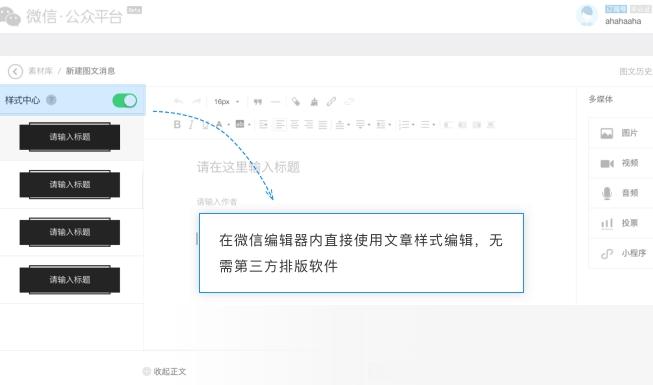Select the first 请输入标题 style template

pos(70,137)
